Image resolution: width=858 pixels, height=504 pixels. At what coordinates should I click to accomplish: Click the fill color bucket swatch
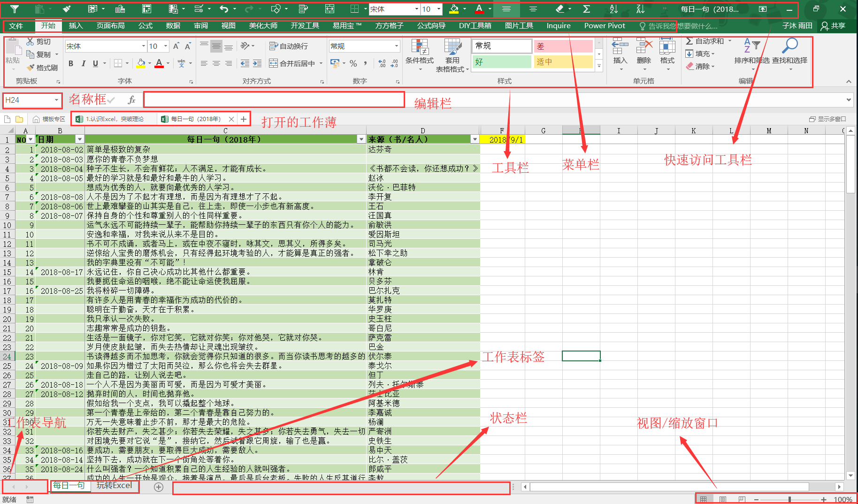141,63
